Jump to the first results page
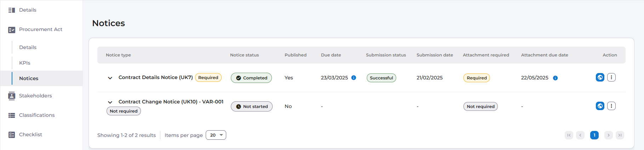 point(569,135)
